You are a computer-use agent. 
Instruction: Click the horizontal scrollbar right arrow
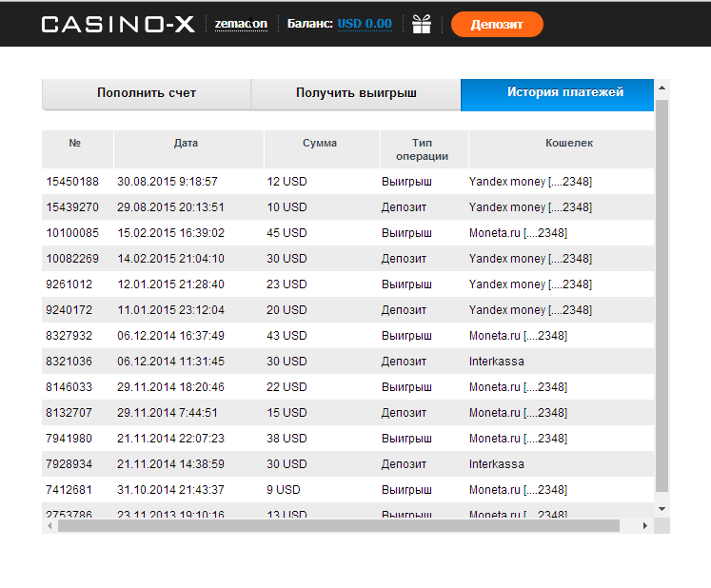tap(644, 525)
